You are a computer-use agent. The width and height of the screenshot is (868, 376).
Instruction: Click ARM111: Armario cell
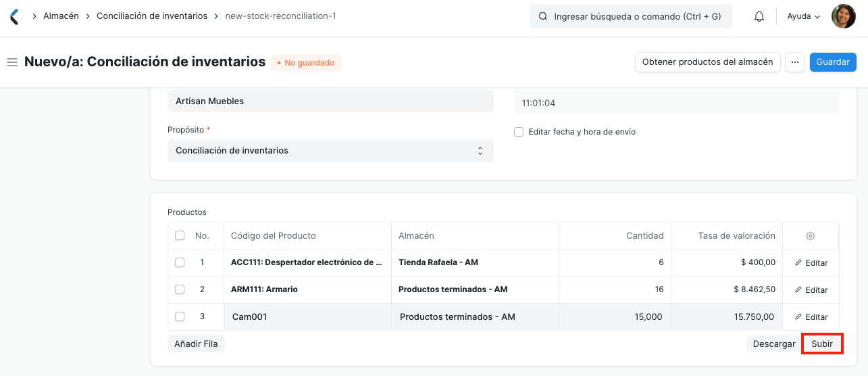307,289
